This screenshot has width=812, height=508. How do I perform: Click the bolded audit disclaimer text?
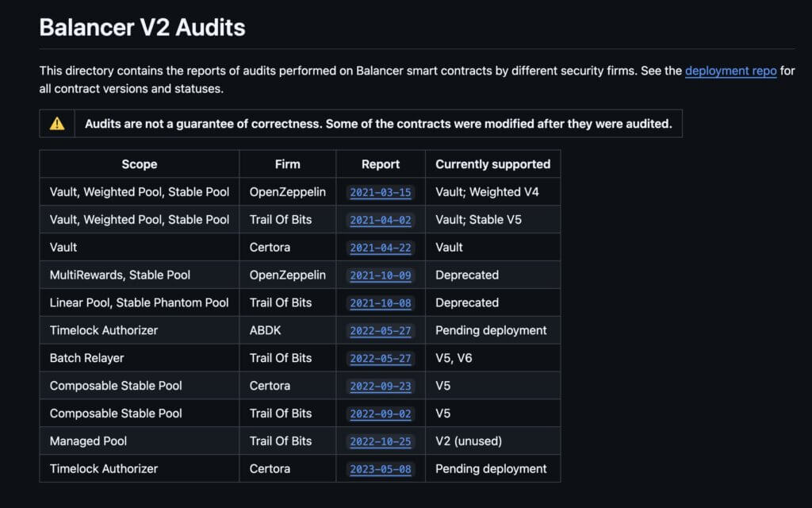tap(378, 123)
